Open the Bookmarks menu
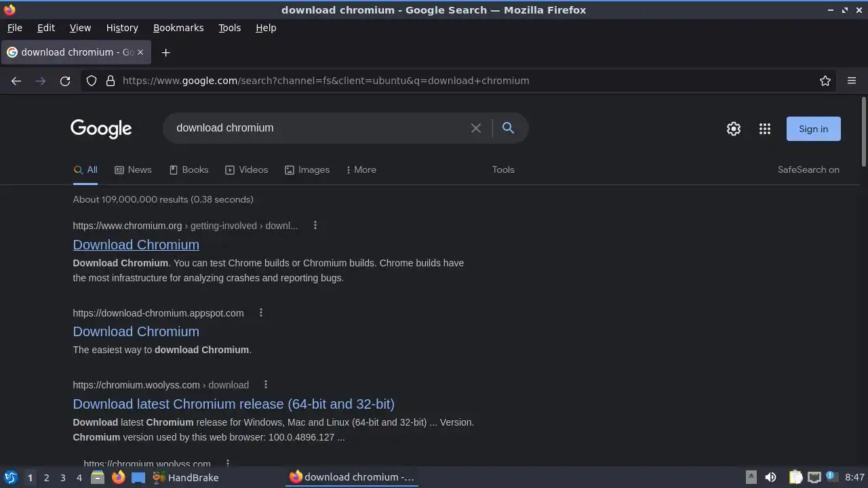Viewport: 868px width, 488px height. pos(178,28)
